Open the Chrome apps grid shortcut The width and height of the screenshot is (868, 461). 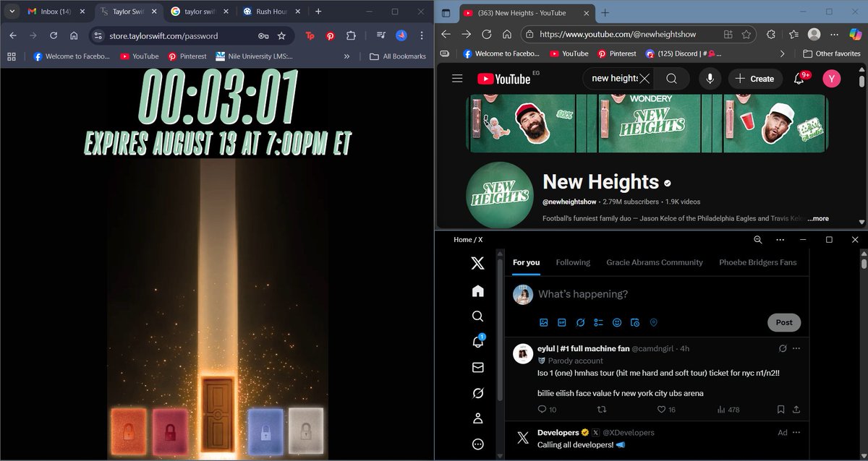tap(11, 56)
